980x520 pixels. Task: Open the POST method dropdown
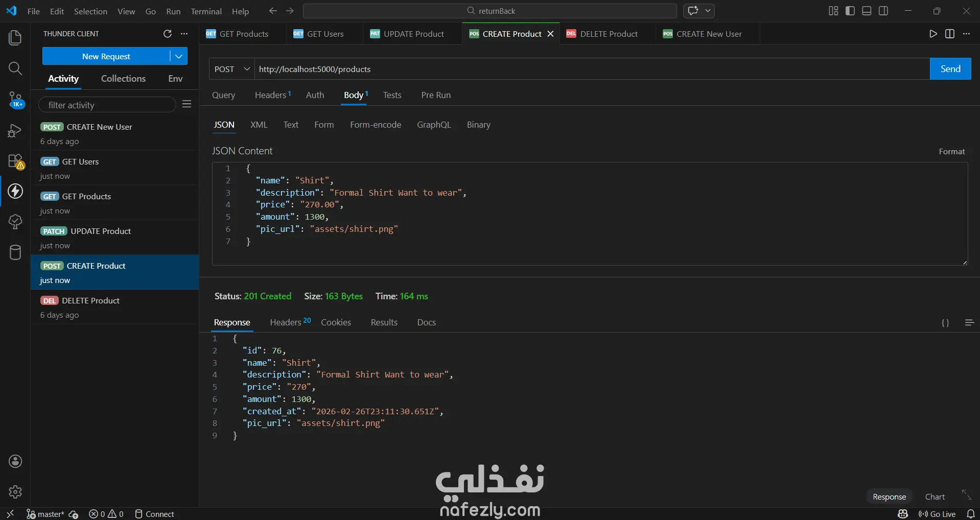pos(232,69)
